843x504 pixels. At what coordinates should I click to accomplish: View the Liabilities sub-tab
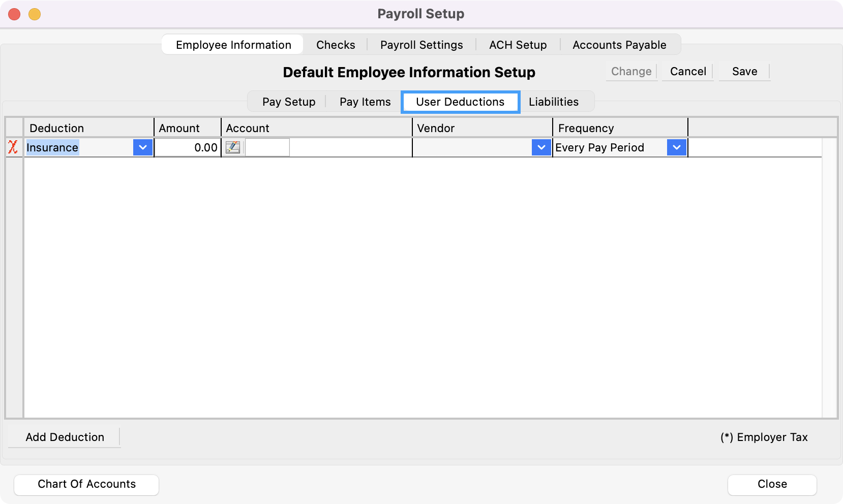tap(554, 102)
